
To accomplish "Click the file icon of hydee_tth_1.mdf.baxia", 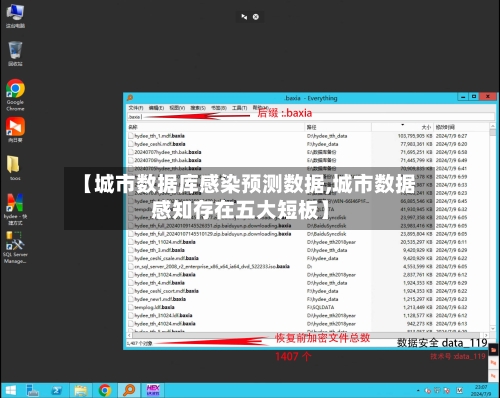I will coord(131,136).
